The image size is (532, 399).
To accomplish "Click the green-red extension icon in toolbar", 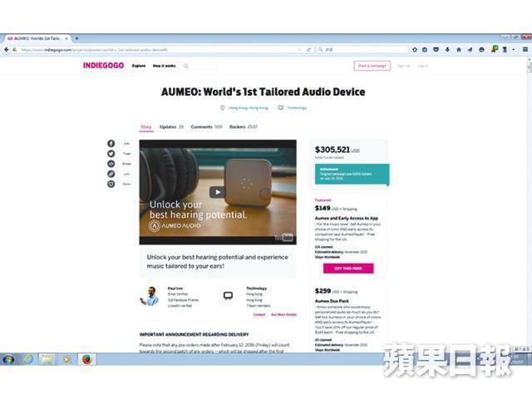I will 495,49.
